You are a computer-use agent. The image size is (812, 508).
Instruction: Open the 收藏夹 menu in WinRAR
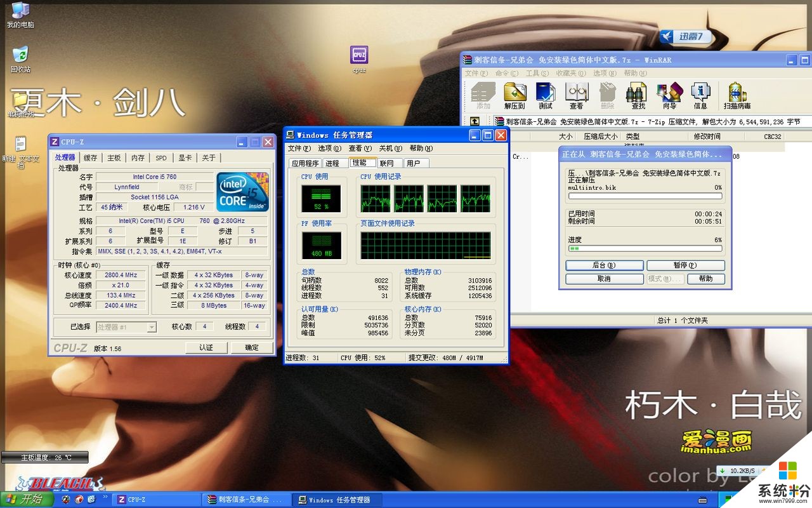point(572,74)
